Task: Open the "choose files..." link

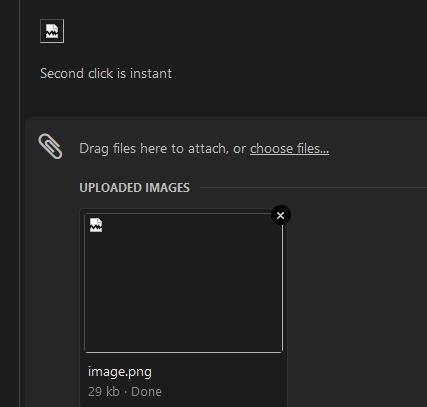Action: click(289, 149)
